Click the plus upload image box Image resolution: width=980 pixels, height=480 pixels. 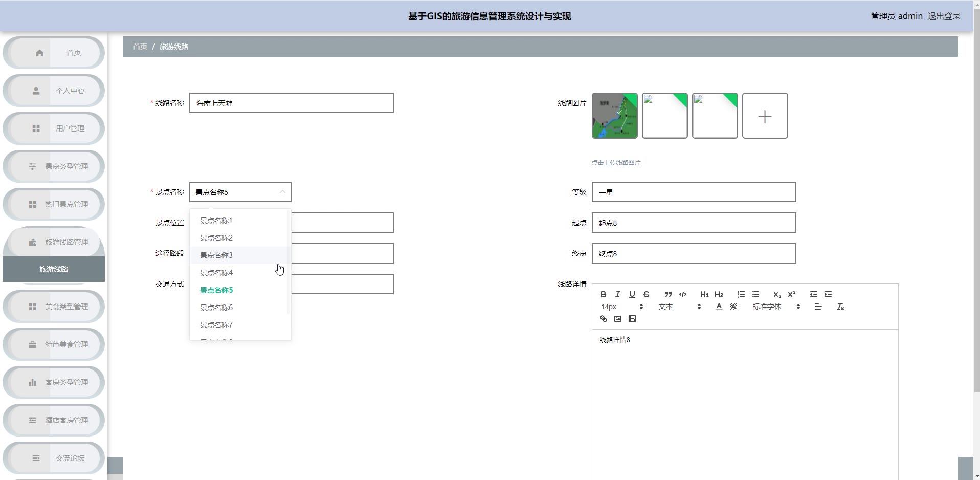(x=765, y=116)
